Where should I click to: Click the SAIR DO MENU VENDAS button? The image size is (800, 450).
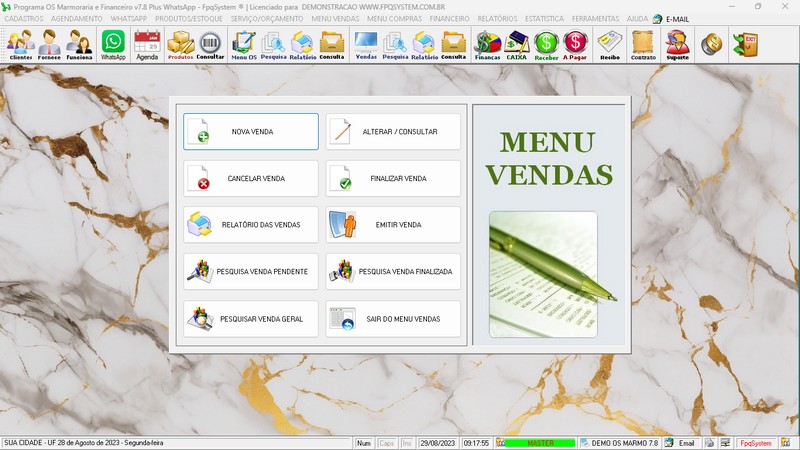click(393, 319)
